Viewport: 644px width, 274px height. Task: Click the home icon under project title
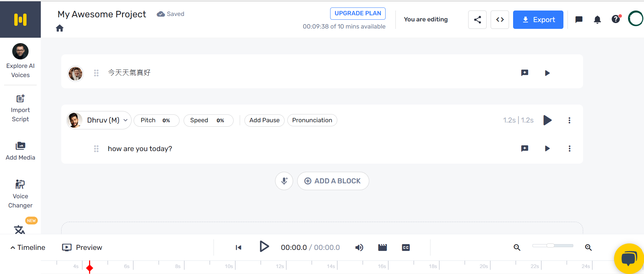coord(60,28)
